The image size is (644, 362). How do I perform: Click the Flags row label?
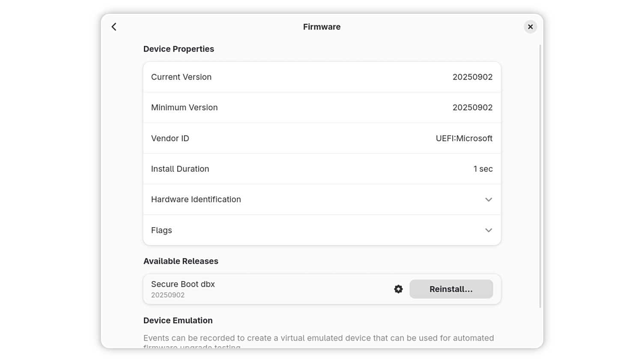point(161,230)
